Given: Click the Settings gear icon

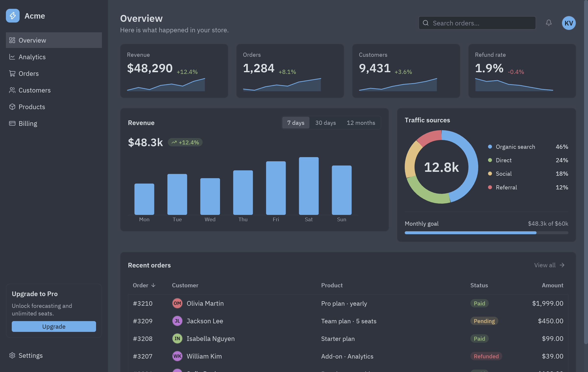Looking at the screenshot, I should coord(12,355).
